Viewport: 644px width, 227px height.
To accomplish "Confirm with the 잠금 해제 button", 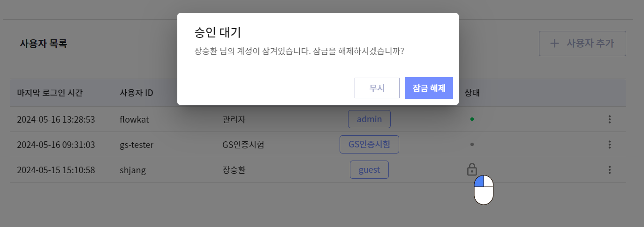I will pos(429,88).
